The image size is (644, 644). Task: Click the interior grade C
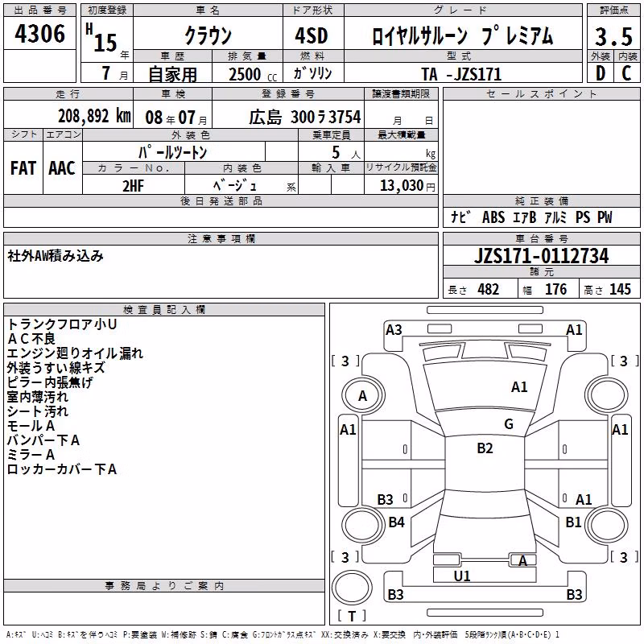[x=626, y=73]
